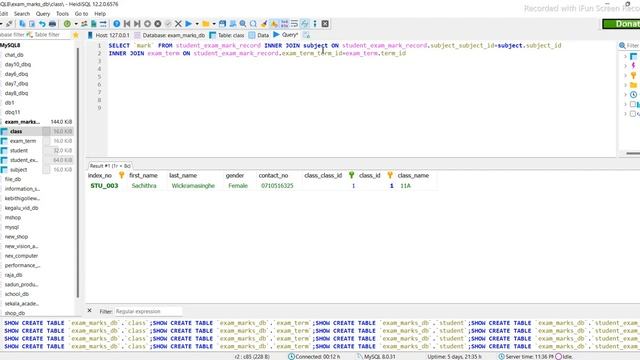Close the filter bar with X
This screenshot has width=640, height=360.
pos(89,311)
